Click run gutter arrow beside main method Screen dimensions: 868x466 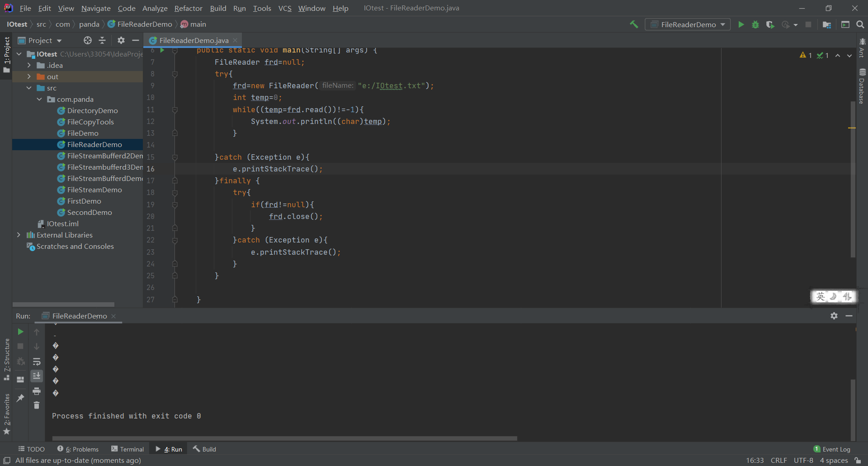point(162,50)
